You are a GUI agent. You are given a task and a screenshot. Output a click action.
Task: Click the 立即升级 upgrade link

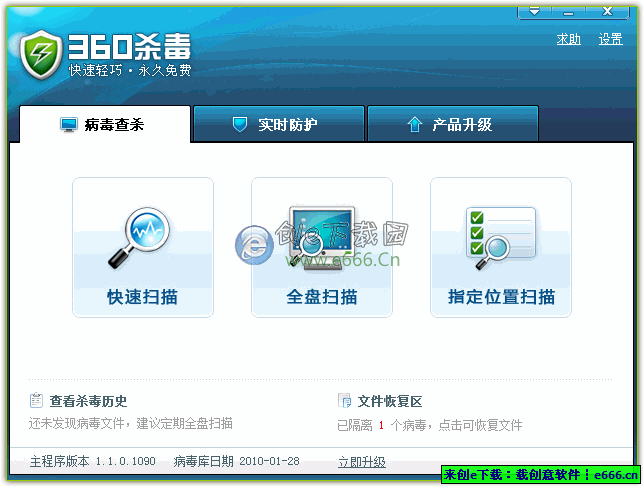361,462
